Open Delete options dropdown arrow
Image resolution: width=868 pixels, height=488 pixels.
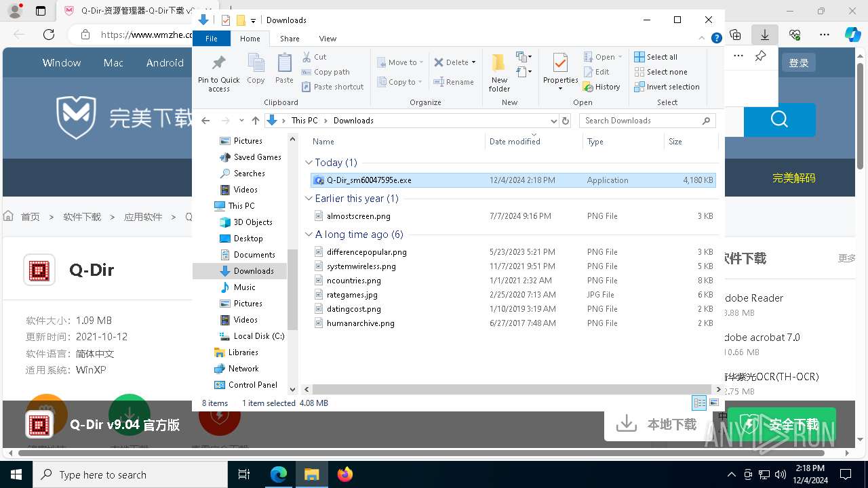pos(473,62)
